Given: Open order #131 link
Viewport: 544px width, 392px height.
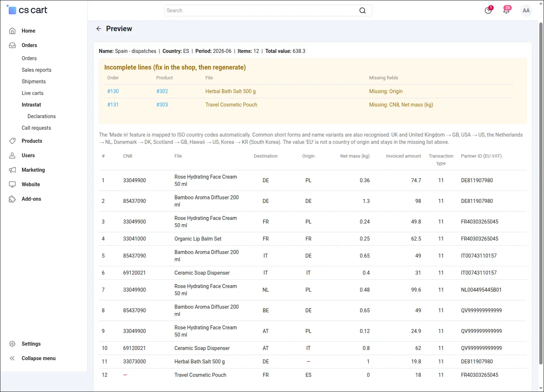Looking at the screenshot, I should coord(113,105).
